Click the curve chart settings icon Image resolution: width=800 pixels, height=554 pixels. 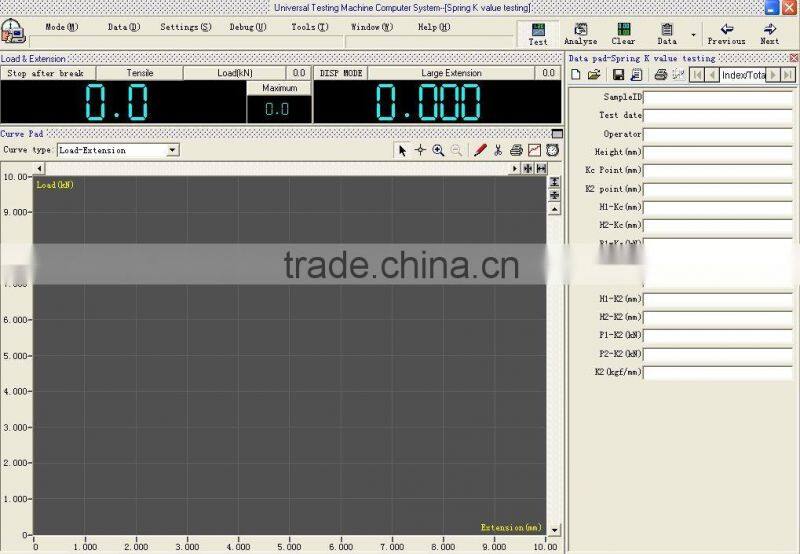pyautogui.click(x=534, y=150)
